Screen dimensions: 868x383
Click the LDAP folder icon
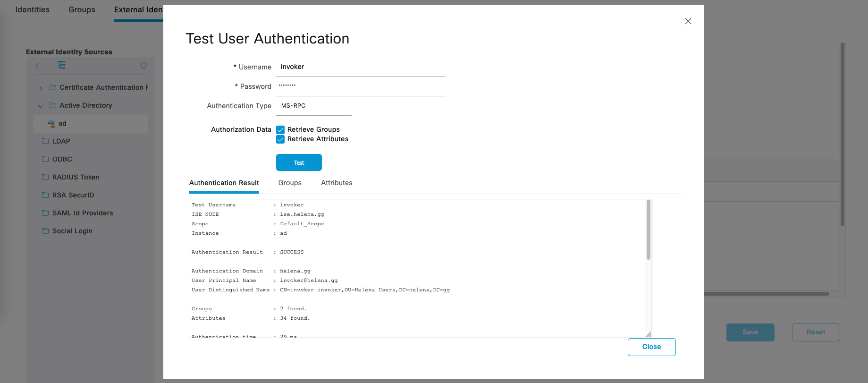pos(45,141)
